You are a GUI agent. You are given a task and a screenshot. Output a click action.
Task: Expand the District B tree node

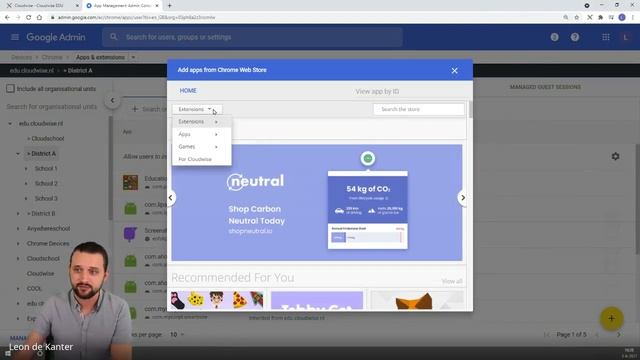click(18, 213)
